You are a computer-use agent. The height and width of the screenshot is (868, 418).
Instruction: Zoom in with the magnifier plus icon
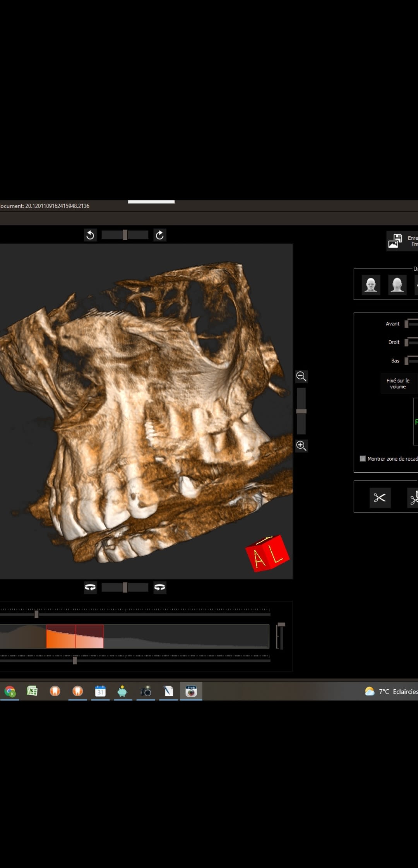301,445
